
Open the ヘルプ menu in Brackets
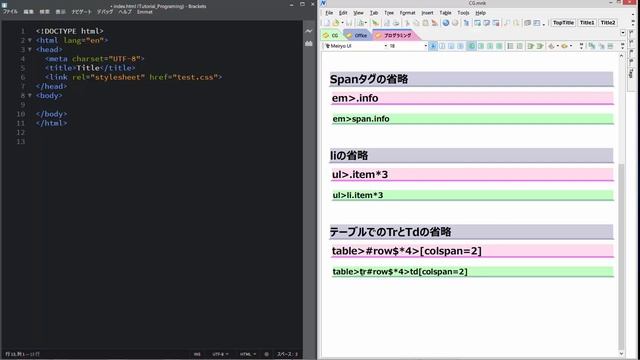125,12
